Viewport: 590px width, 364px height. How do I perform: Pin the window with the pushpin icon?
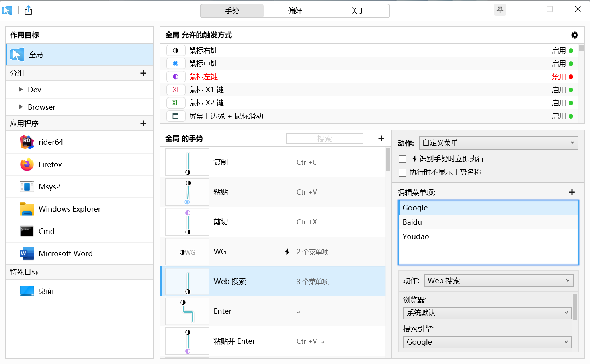point(500,10)
